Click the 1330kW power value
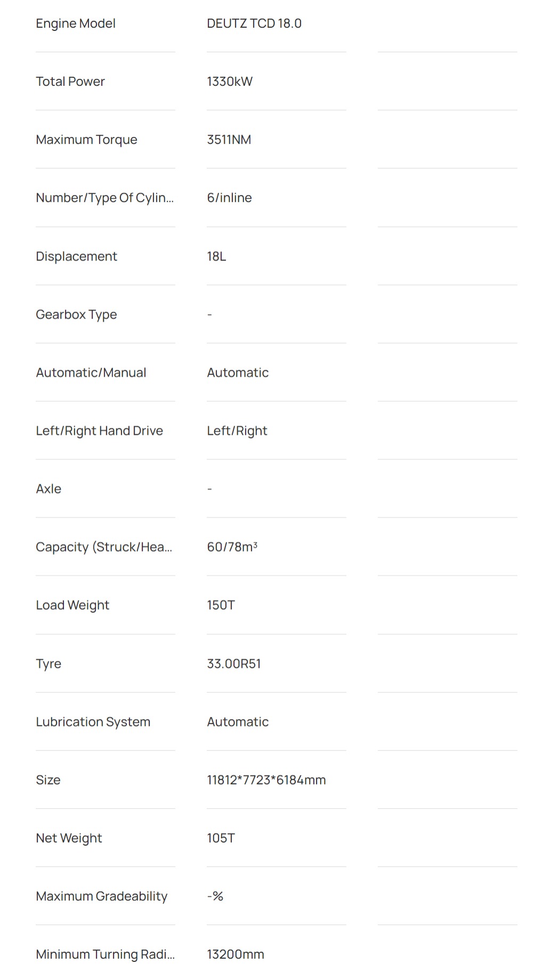The image size is (535, 980). [230, 82]
